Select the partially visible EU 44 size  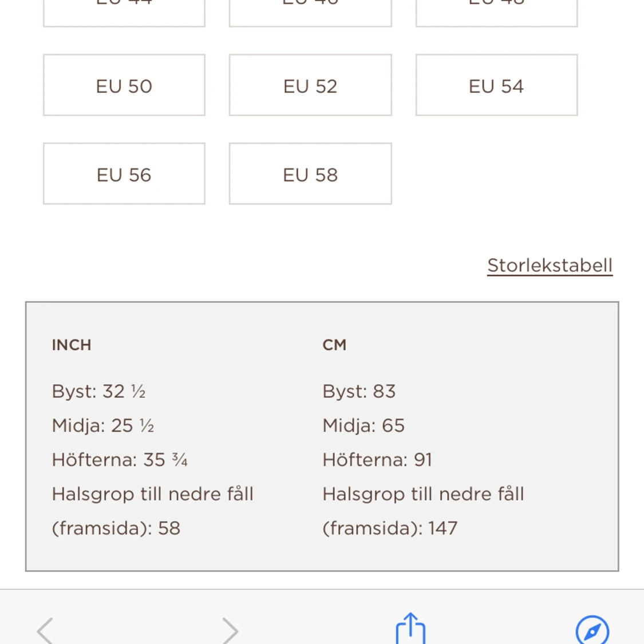pos(124,11)
